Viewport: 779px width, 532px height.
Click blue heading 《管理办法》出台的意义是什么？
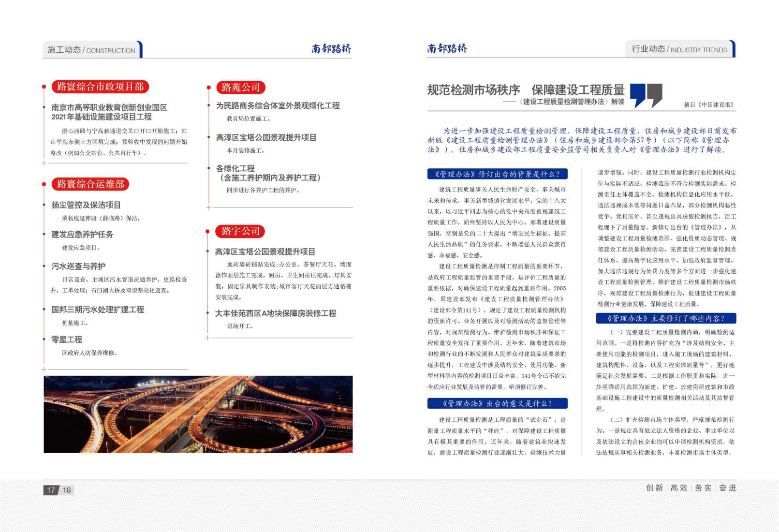pos(498,403)
